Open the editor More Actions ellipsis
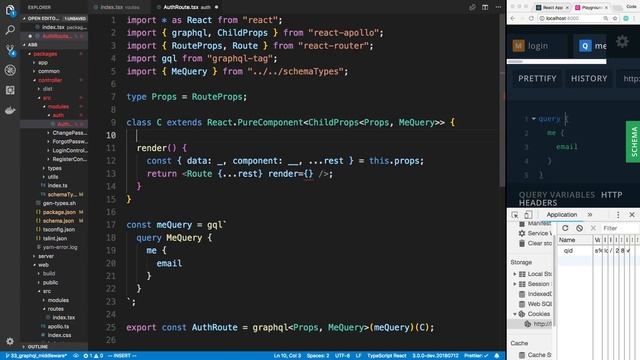The image size is (640, 360). [498, 7]
